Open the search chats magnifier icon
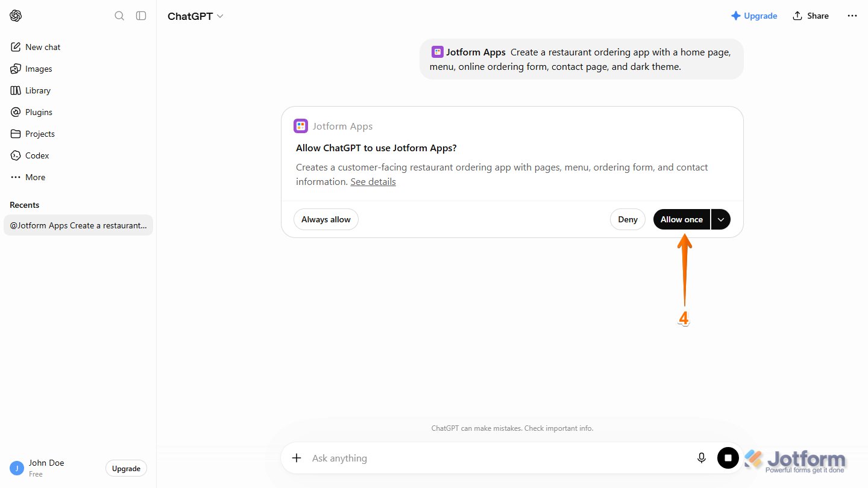The image size is (868, 488). click(x=119, y=16)
